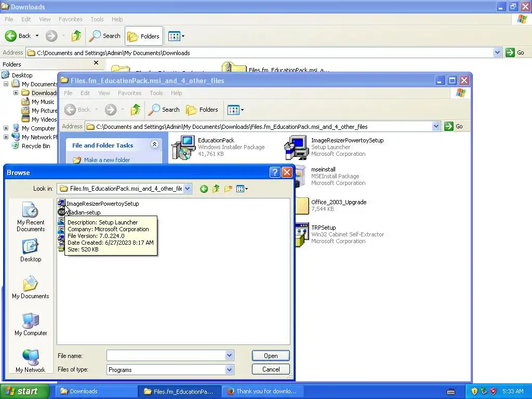Collapse My Documents tree node
Viewport: 532px width, 399px height.
(x=6, y=84)
